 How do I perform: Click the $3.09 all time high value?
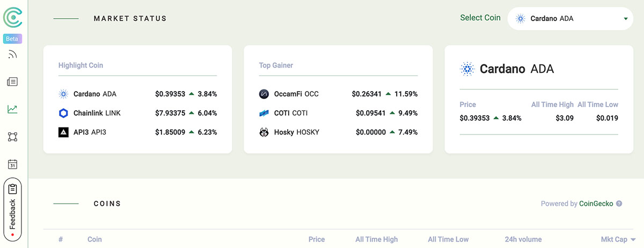(565, 118)
